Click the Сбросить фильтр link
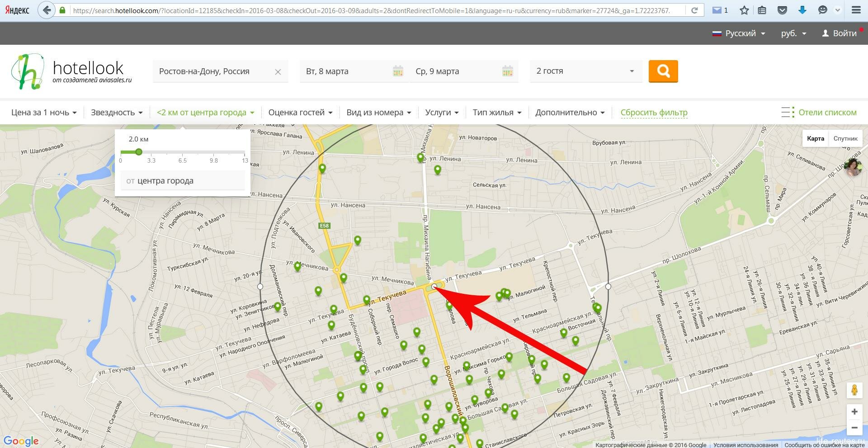 pyautogui.click(x=654, y=113)
